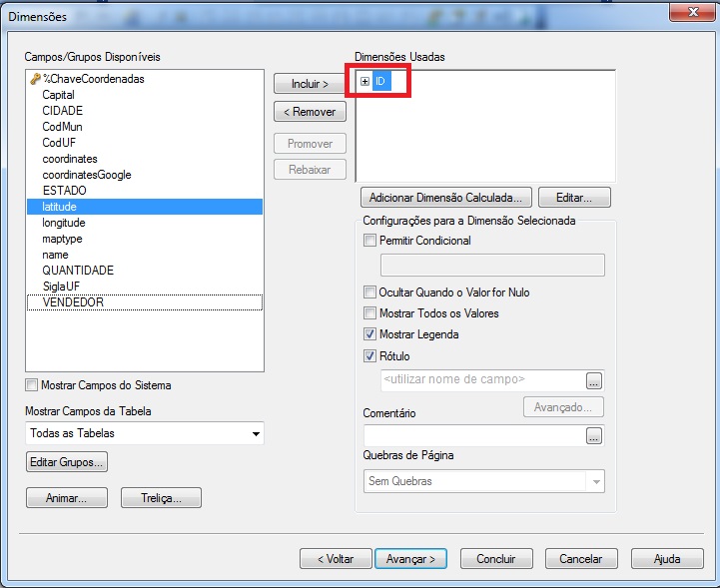Select the QUANTIDADE field from available fields
Screen dimensions: 720x588
click(x=78, y=271)
